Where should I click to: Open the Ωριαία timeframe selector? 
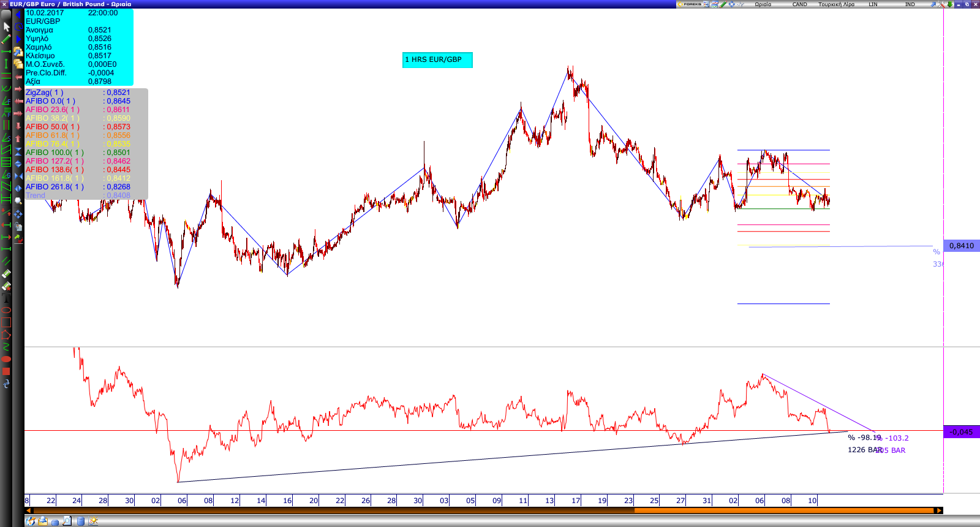[763, 4]
